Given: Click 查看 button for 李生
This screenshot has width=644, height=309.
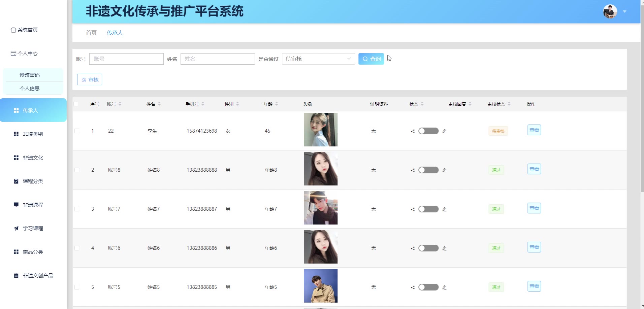Looking at the screenshot, I should click(534, 130).
